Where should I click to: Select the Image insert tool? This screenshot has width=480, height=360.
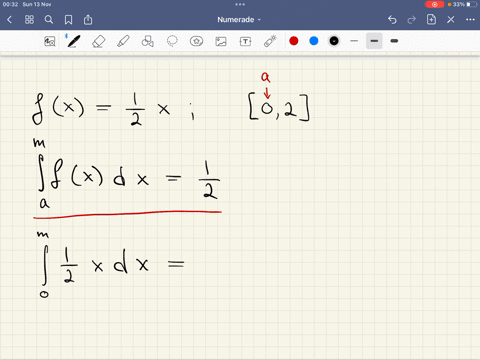point(221,41)
